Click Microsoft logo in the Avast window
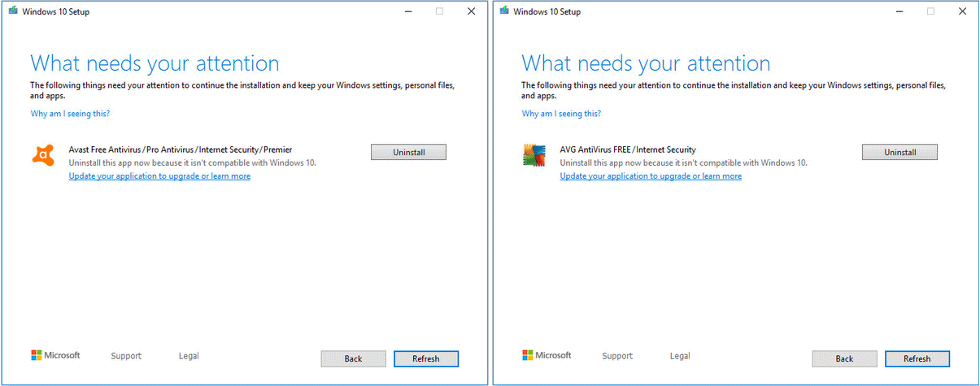The height and width of the screenshot is (386, 980). point(55,355)
